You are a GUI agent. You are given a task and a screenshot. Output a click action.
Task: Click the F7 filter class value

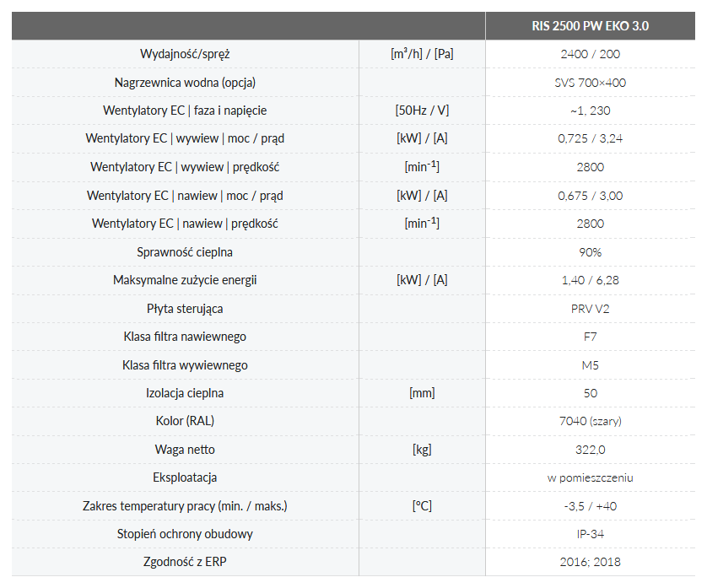(x=590, y=337)
